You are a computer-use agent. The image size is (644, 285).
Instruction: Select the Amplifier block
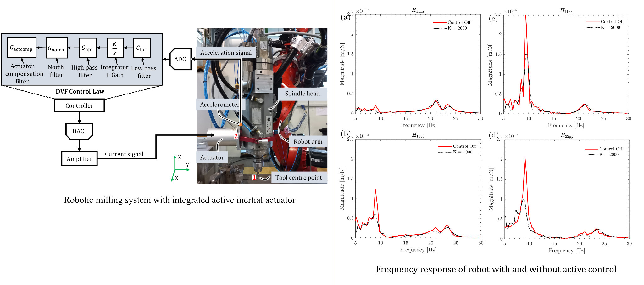coord(79,158)
